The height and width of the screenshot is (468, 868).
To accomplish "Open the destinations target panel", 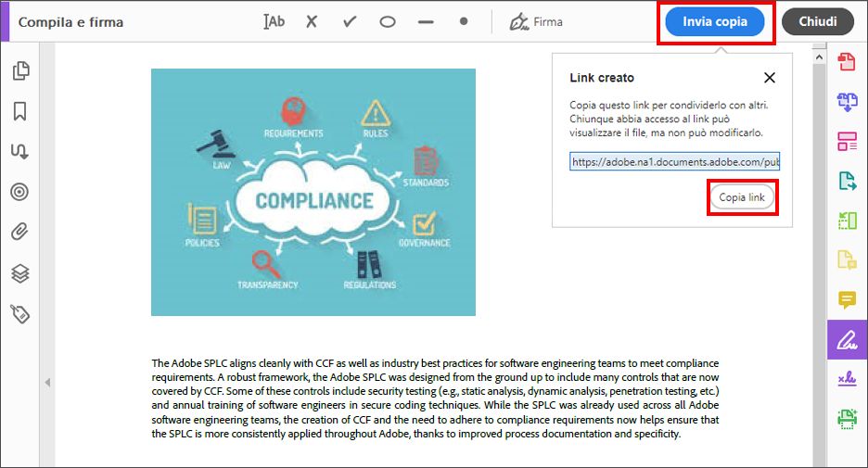I will point(19,192).
